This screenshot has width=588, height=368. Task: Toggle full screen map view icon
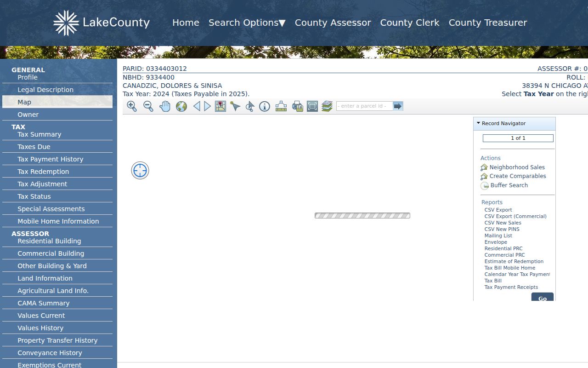click(x=312, y=106)
